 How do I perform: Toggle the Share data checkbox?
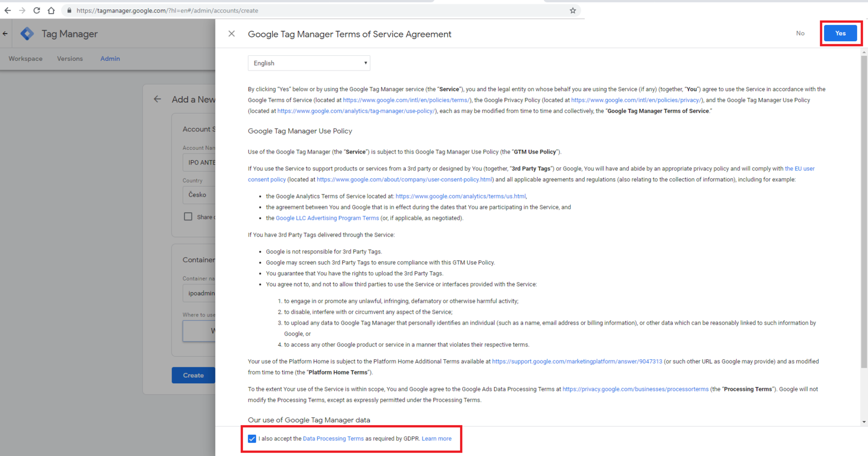188,217
